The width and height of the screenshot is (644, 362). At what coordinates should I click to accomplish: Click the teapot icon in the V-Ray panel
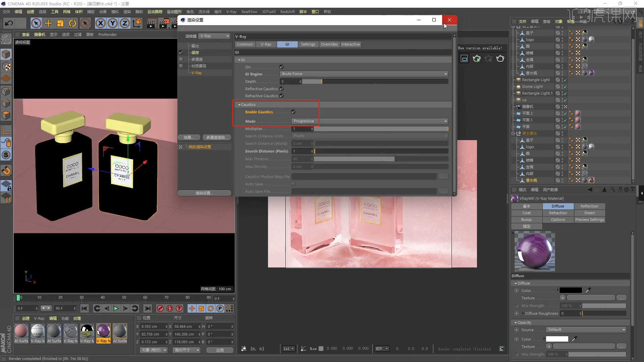point(500,58)
